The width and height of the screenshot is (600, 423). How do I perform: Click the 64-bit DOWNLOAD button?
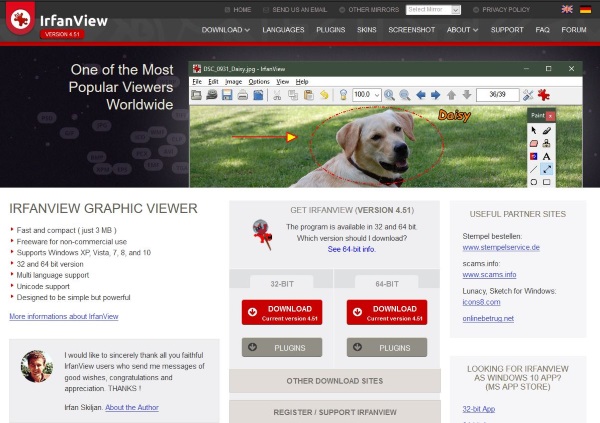tap(387, 312)
